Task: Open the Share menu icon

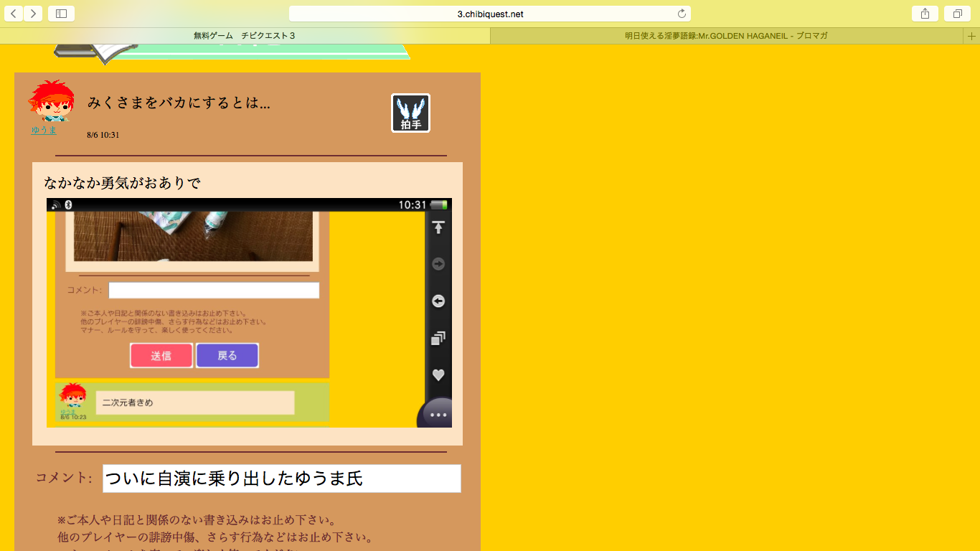Action: coord(925,14)
